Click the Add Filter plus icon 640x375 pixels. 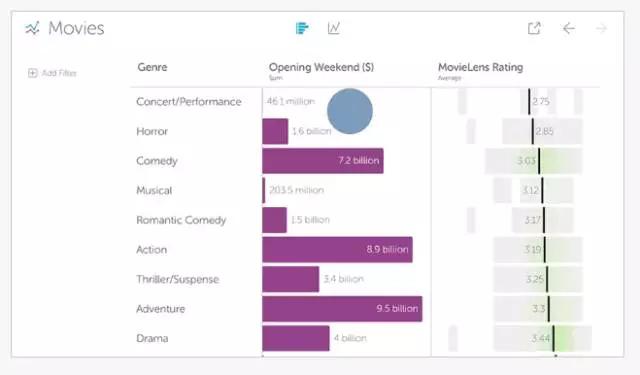[33, 73]
